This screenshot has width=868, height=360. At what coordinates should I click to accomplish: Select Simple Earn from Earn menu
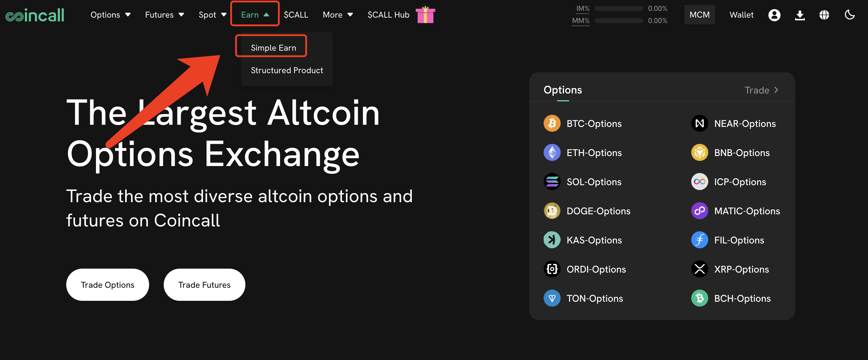(273, 48)
